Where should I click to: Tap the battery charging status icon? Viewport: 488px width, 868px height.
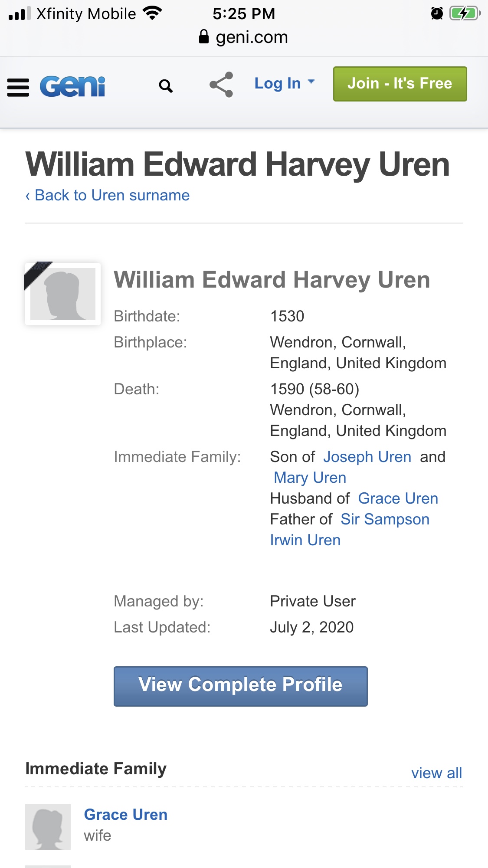(x=465, y=13)
